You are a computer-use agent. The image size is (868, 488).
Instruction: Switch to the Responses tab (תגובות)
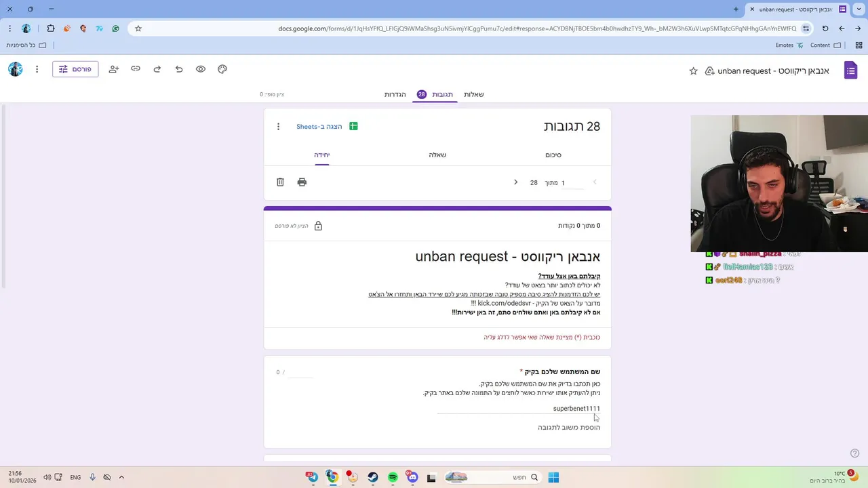[436, 94]
